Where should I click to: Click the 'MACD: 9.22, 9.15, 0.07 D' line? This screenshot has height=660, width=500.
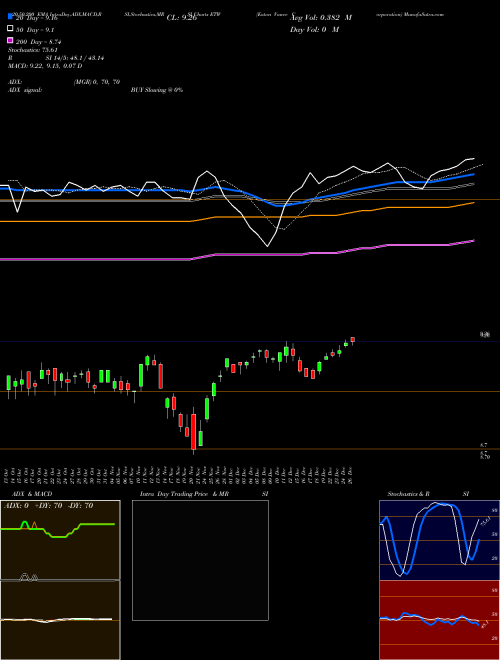(x=45, y=66)
